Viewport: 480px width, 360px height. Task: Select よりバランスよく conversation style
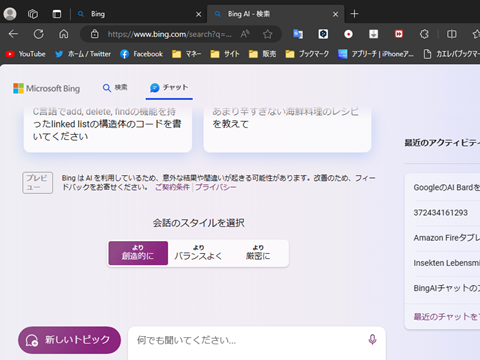point(198,253)
